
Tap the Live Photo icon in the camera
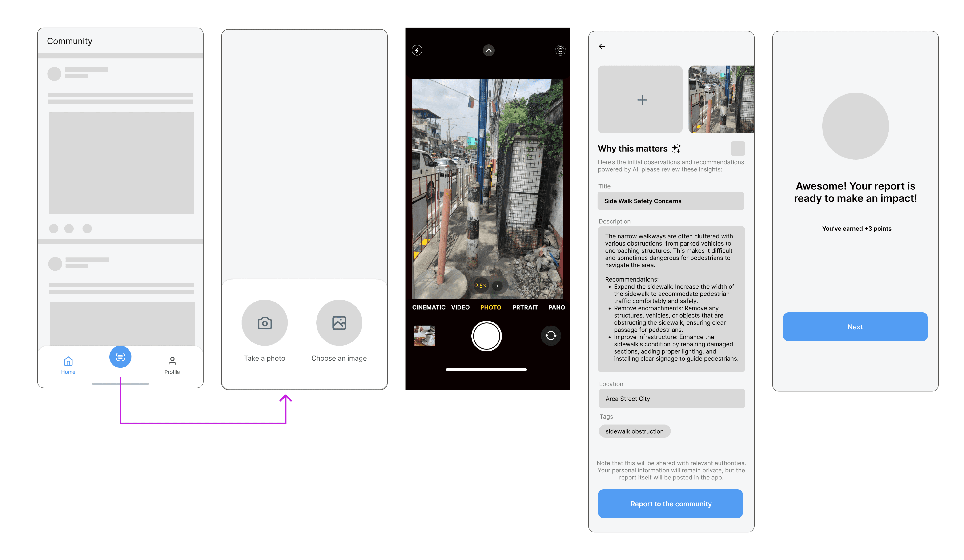pyautogui.click(x=560, y=50)
